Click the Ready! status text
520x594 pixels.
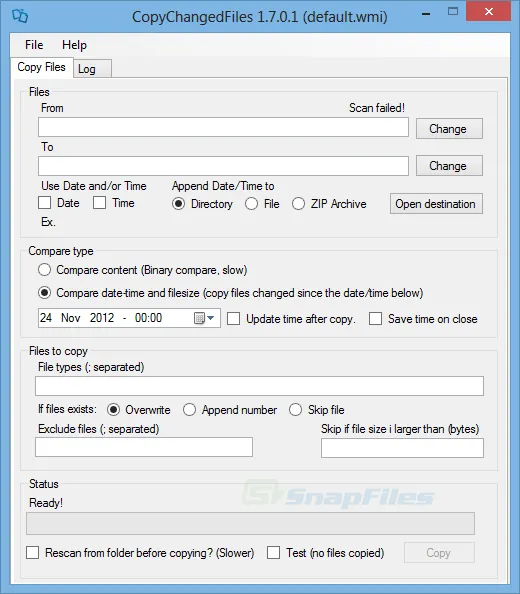[x=46, y=503]
